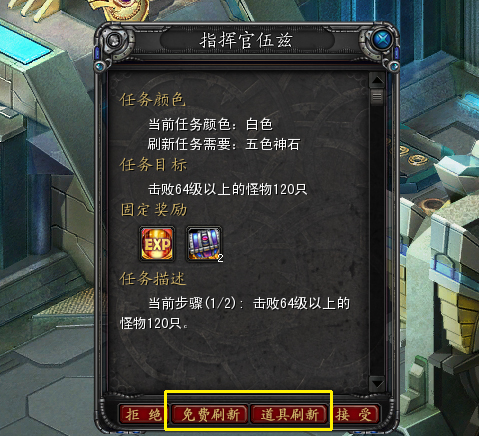Accept the quest with the 接受 button
Viewport: 479px width, 436px height.
(x=355, y=415)
